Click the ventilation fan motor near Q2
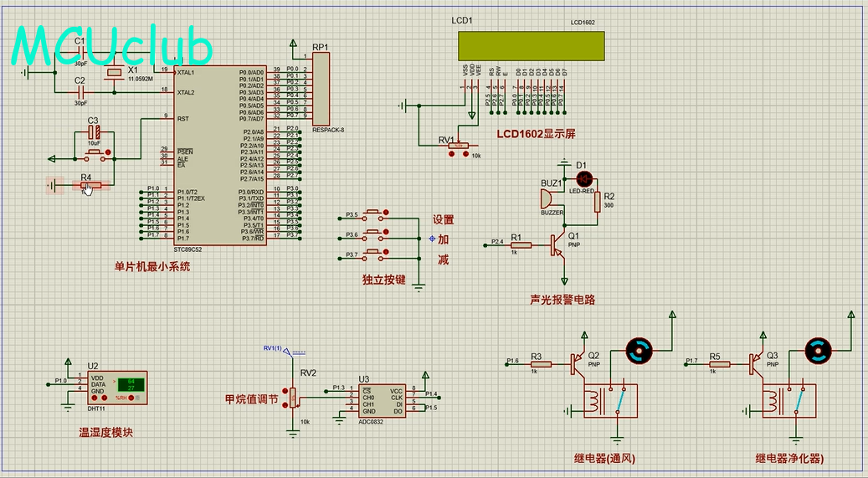This screenshot has height=478, width=868. 639,352
